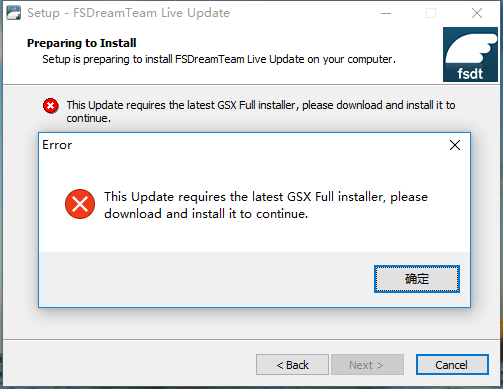Click the GSX requirement message beneath the header
Screen dimensions: 503x389
pyautogui.click(x=261, y=111)
